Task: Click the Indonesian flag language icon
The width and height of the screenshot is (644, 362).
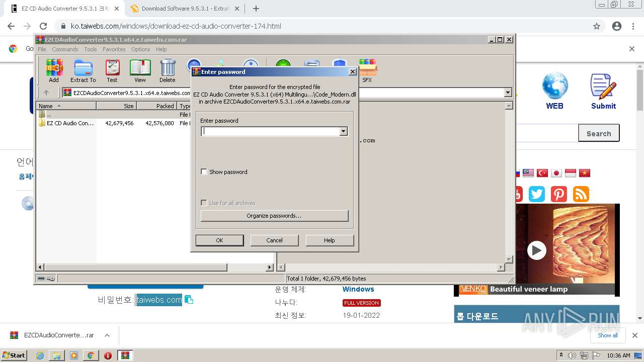Action: coord(571,173)
